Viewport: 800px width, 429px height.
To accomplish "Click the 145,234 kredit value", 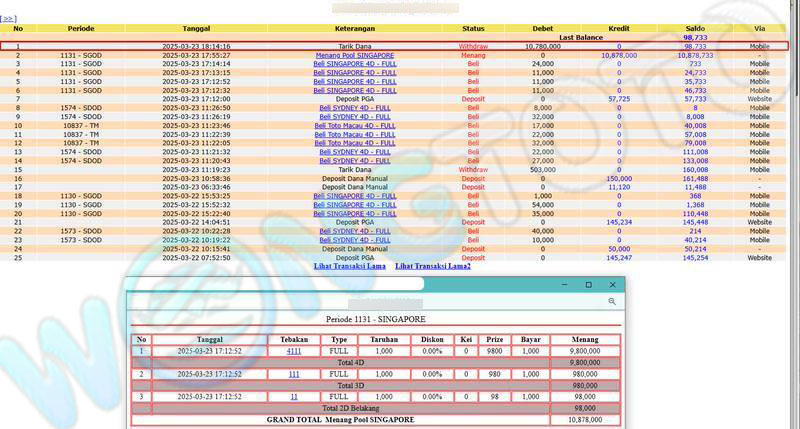I will 619,222.
